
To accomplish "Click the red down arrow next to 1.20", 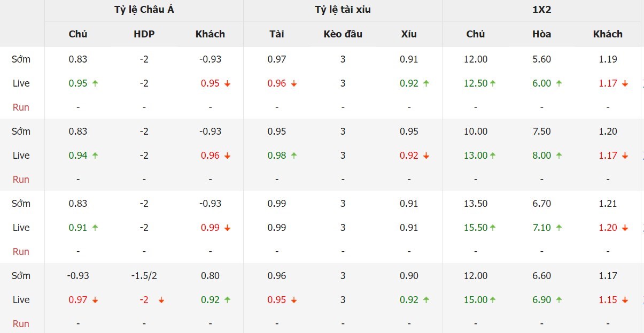I will (x=625, y=228).
